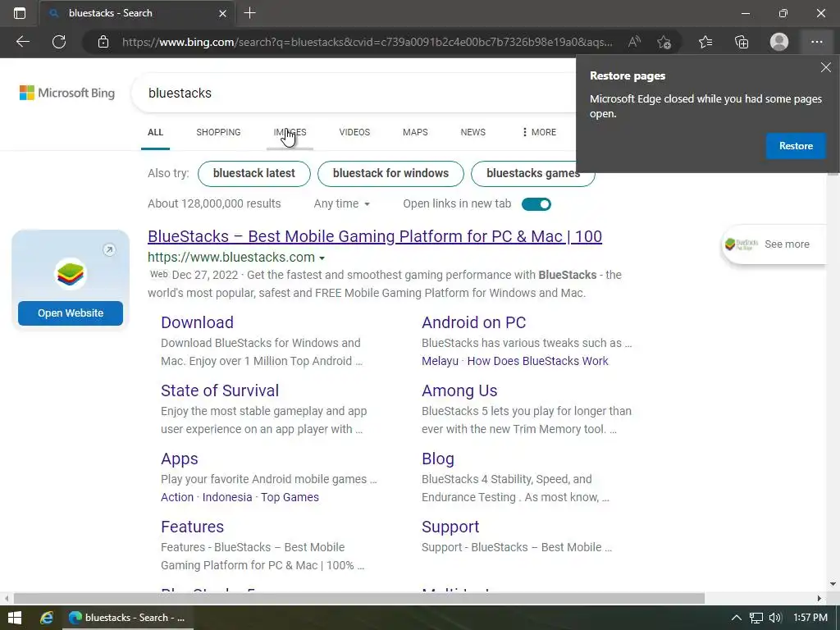The height and width of the screenshot is (630, 840).
Task: Open the Download sitelink
Action: coord(197,322)
